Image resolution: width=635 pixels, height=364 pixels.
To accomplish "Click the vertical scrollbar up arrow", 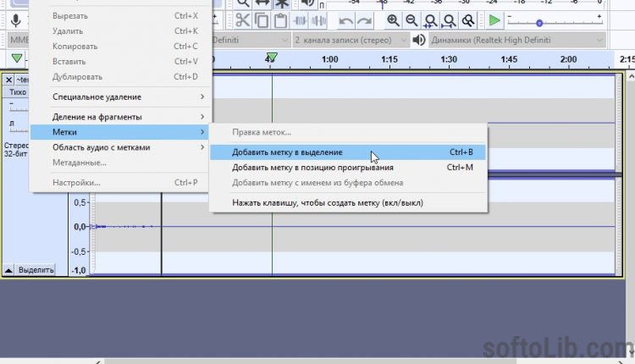I will (631, 76).
